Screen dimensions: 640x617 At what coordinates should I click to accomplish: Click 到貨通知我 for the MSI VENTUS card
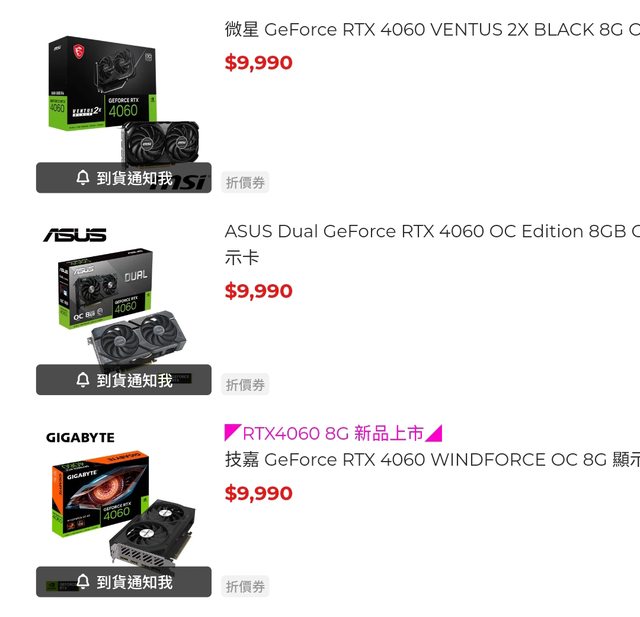click(124, 178)
